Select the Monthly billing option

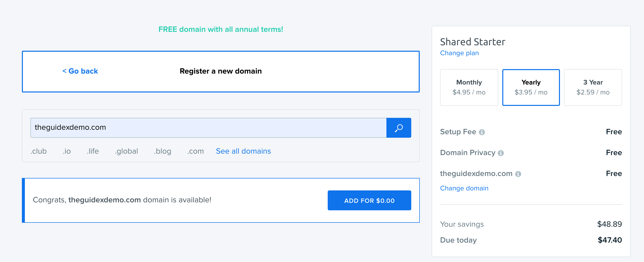pos(469,87)
